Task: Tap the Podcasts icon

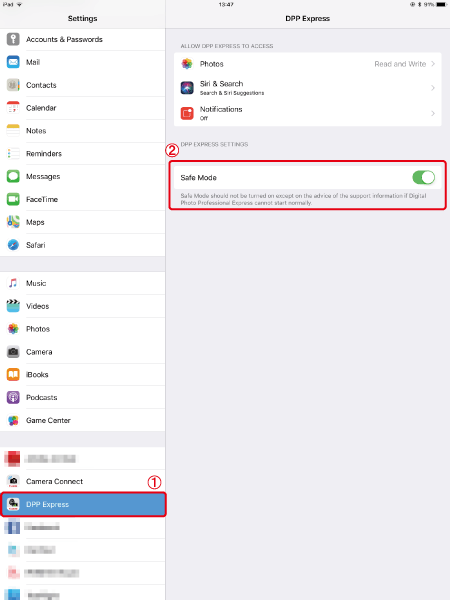Action: coord(13,397)
